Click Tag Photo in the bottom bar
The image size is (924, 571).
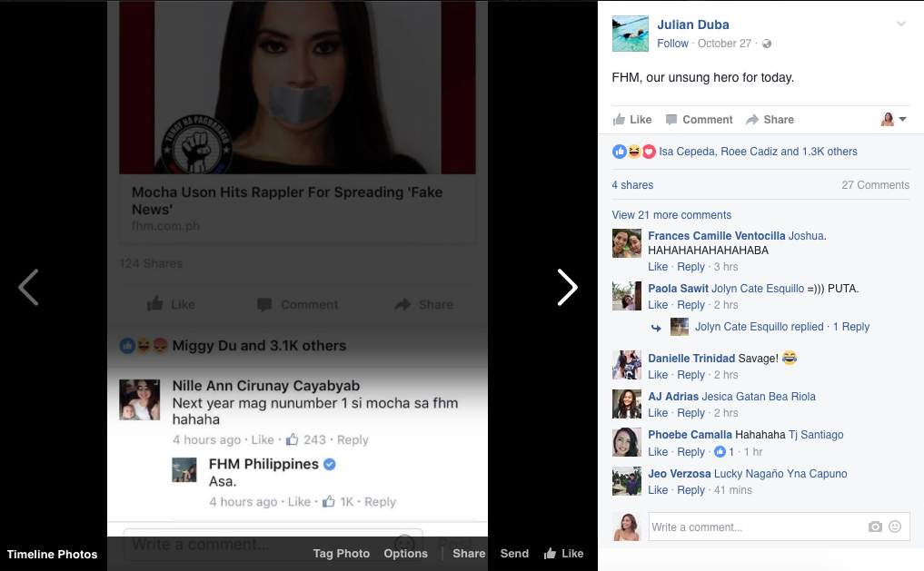(x=342, y=554)
